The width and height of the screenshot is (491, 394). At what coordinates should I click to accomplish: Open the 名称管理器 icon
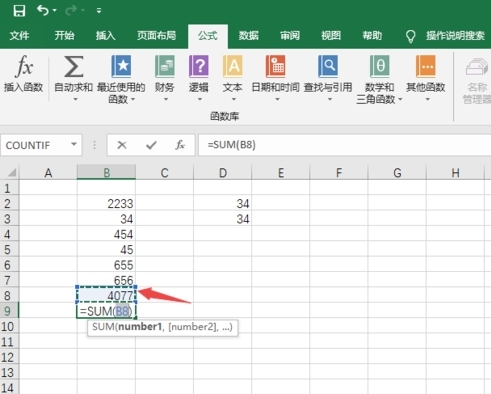tap(477, 66)
